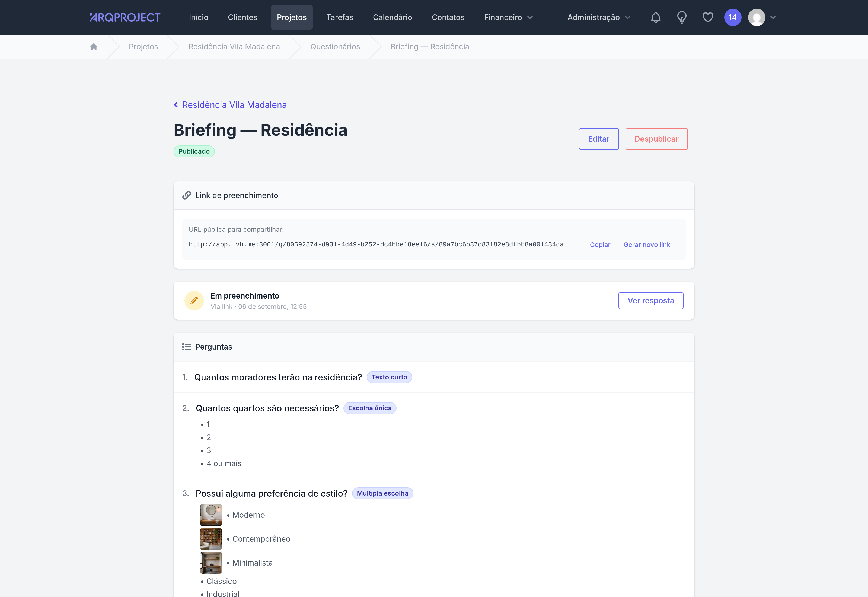868x597 pixels.
Task: Click the public URL text
Action: 376,245
